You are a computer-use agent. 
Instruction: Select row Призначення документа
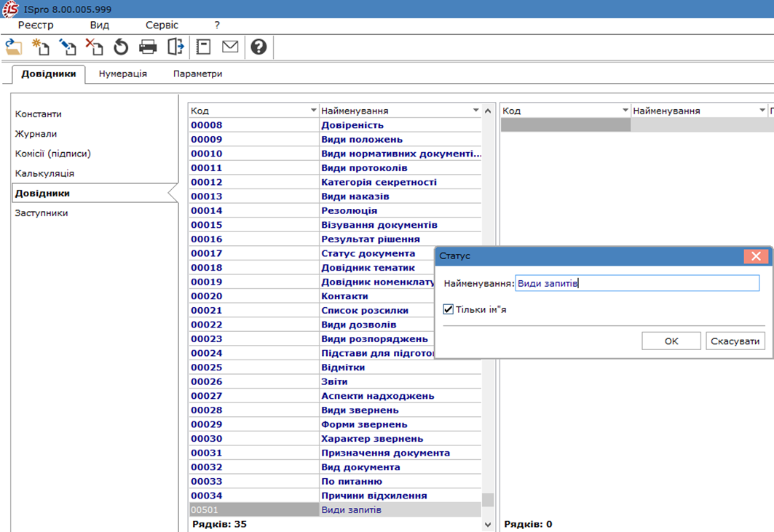point(335,453)
